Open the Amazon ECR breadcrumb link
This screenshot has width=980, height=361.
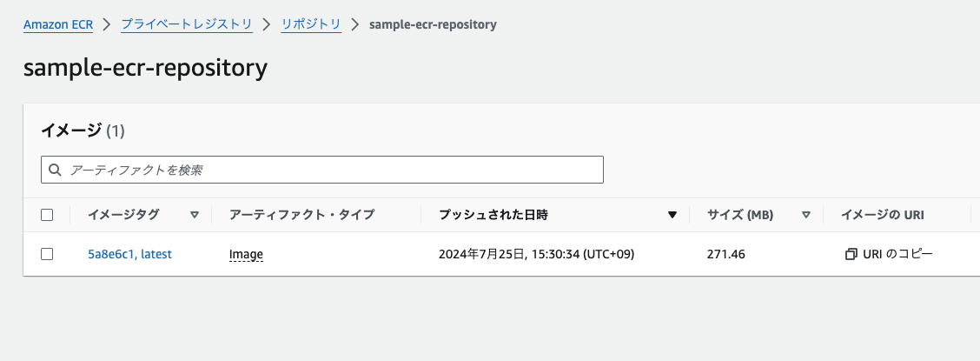(x=58, y=25)
